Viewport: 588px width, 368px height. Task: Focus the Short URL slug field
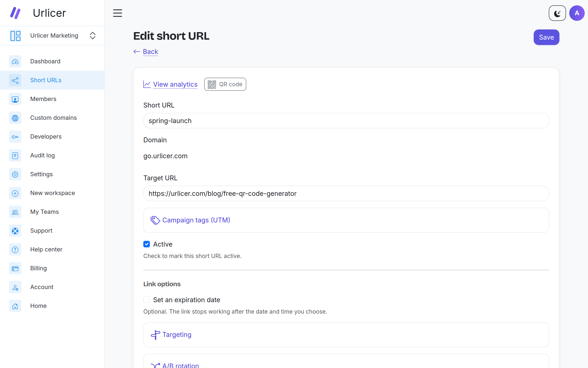pos(346,121)
